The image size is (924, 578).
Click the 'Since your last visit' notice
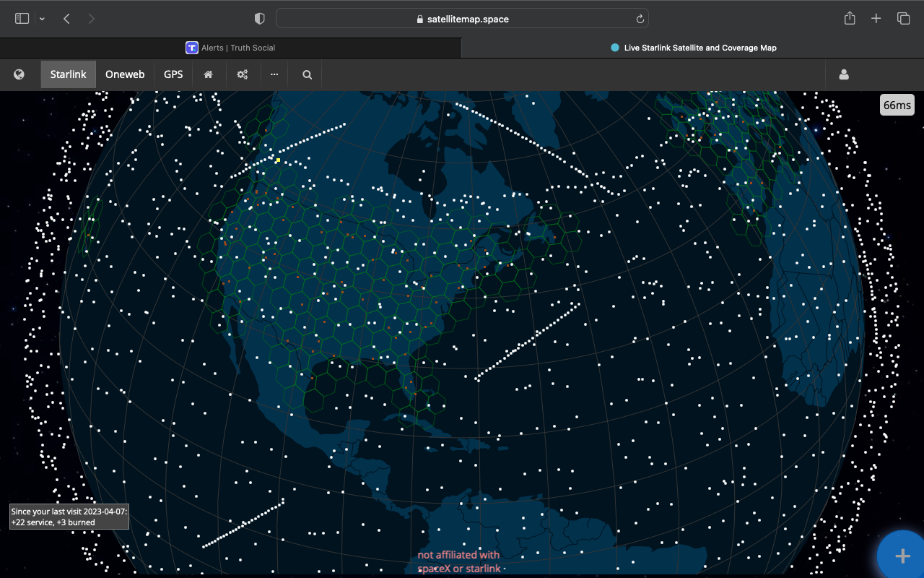(x=69, y=517)
